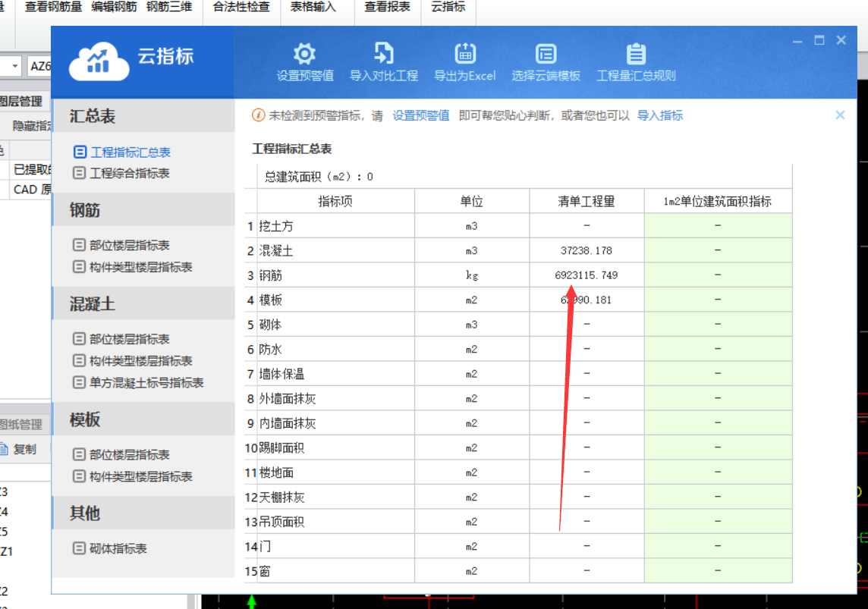Screen dimensions: 868x609
Task: Click the value 37238.178
Action: coord(587,250)
